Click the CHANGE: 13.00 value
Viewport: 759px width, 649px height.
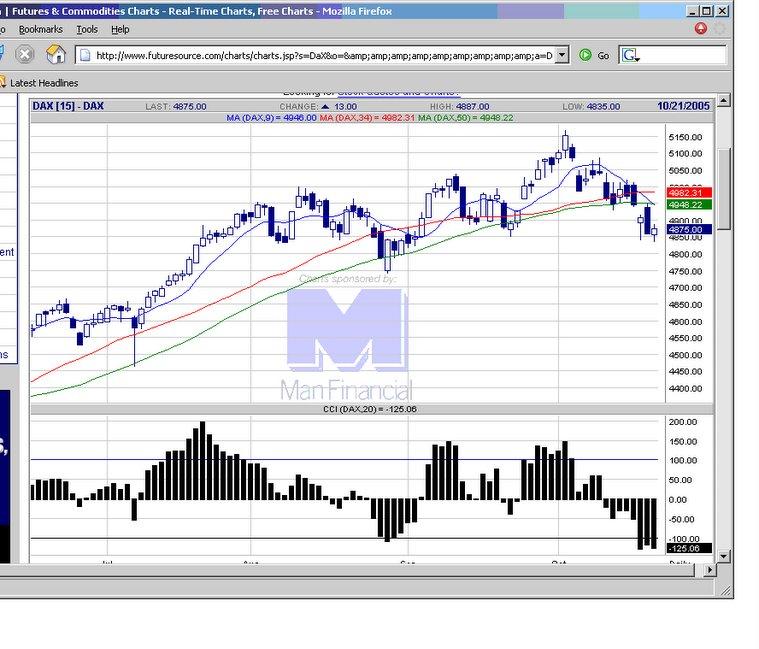tap(318, 106)
